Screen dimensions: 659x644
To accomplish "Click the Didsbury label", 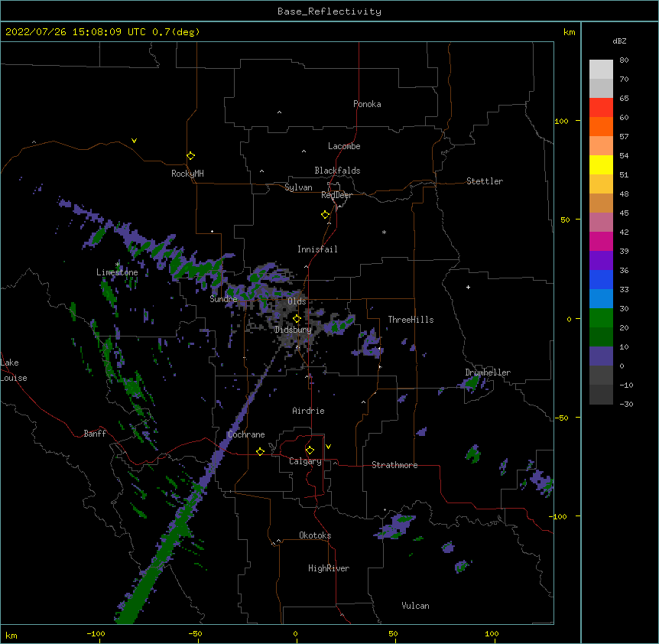I will click(294, 330).
